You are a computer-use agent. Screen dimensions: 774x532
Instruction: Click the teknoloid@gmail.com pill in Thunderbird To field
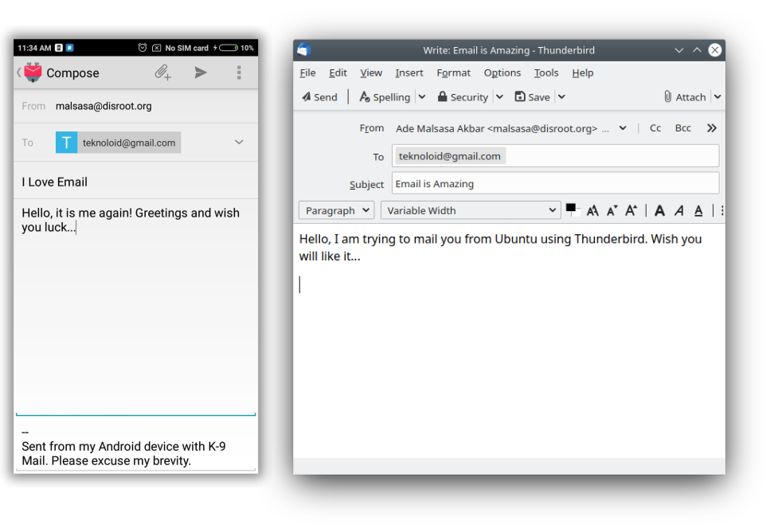coord(450,156)
